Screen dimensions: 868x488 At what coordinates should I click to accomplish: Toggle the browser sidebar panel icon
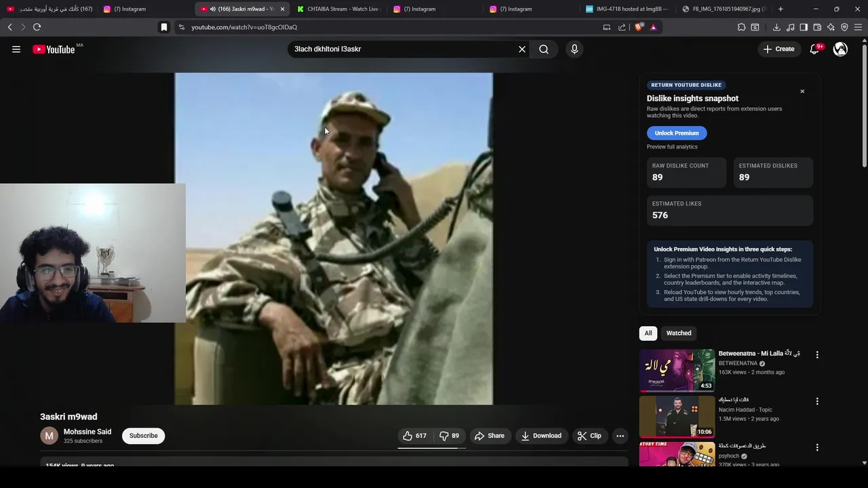[x=804, y=27]
